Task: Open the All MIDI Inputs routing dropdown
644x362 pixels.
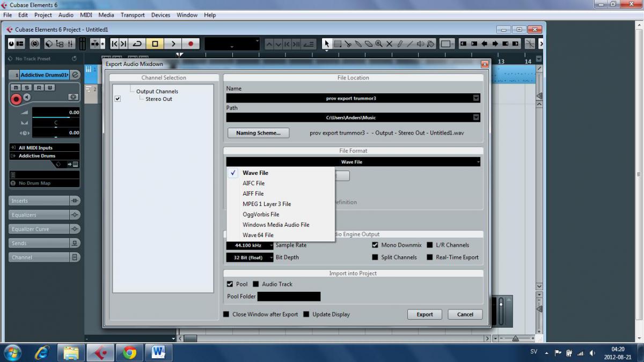Action: click(x=44, y=147)
